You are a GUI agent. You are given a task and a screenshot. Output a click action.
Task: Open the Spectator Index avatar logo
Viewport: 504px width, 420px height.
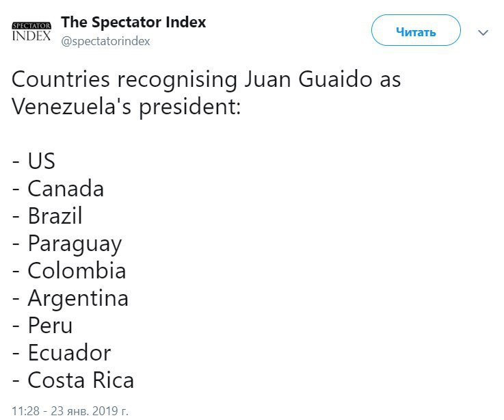pyautogui.click(x=31, y=31)
